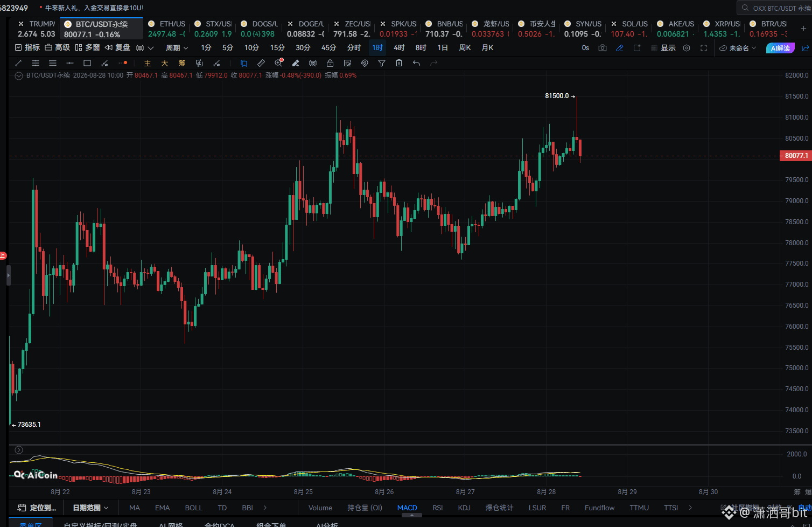Select the 分时 timeframe
812x527 pixels.
[x=354, y=48]
